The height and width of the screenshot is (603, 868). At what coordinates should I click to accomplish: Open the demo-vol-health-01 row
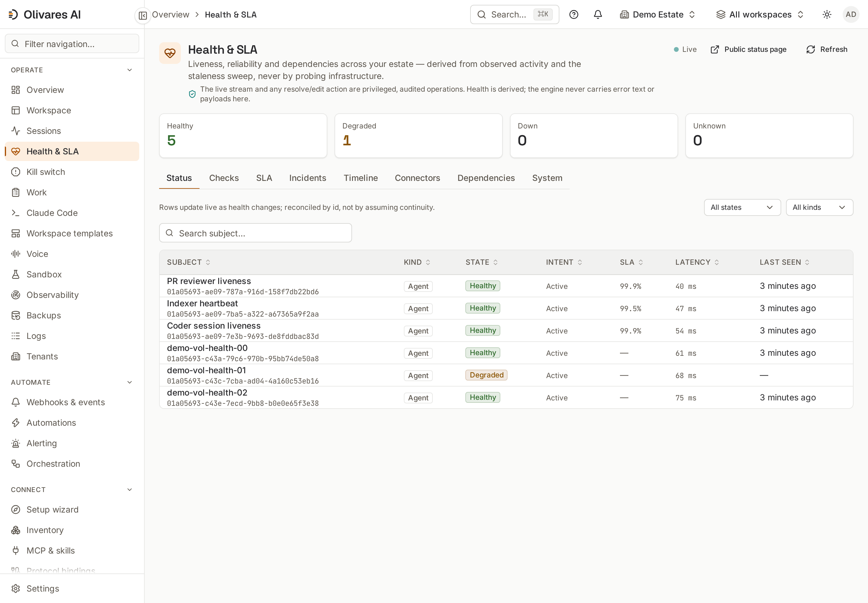[506, 375]
